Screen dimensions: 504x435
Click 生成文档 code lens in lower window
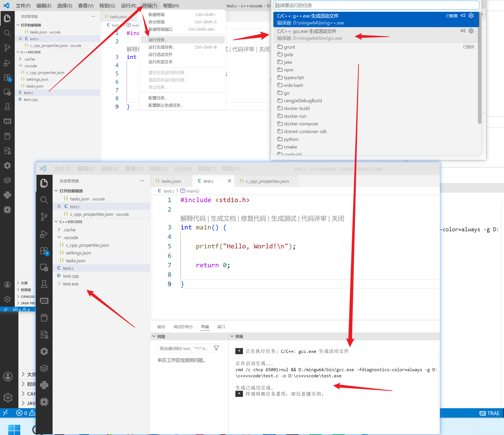pos(223,218)
